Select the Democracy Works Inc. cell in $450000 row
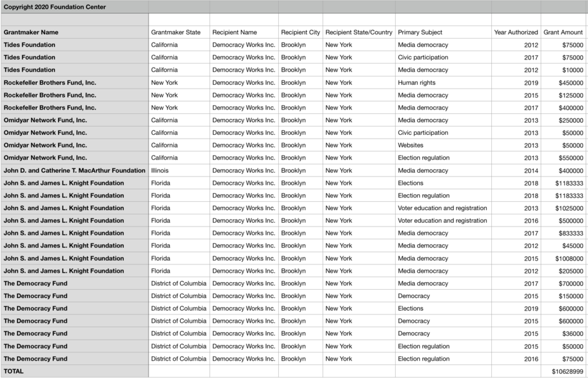588x379 pixels. (244, 82)
